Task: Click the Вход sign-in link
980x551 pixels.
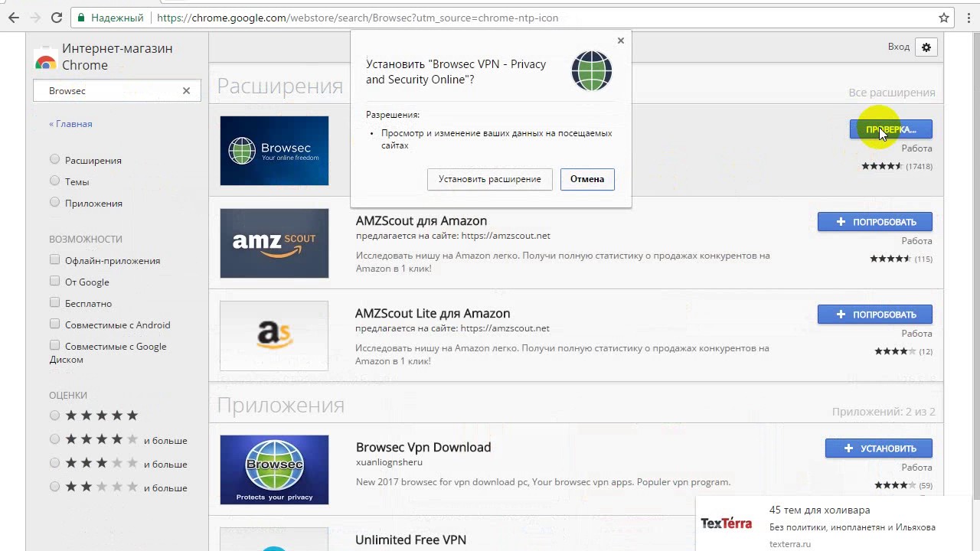Action: pyautogui.click(x=899, y=47)
